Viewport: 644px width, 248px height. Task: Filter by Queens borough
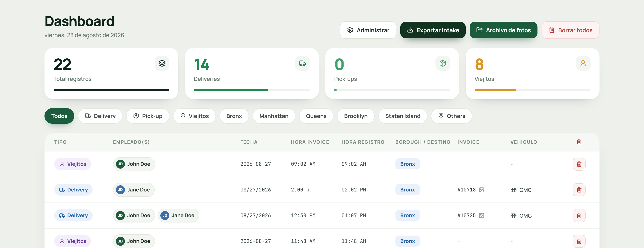(316, 116)
